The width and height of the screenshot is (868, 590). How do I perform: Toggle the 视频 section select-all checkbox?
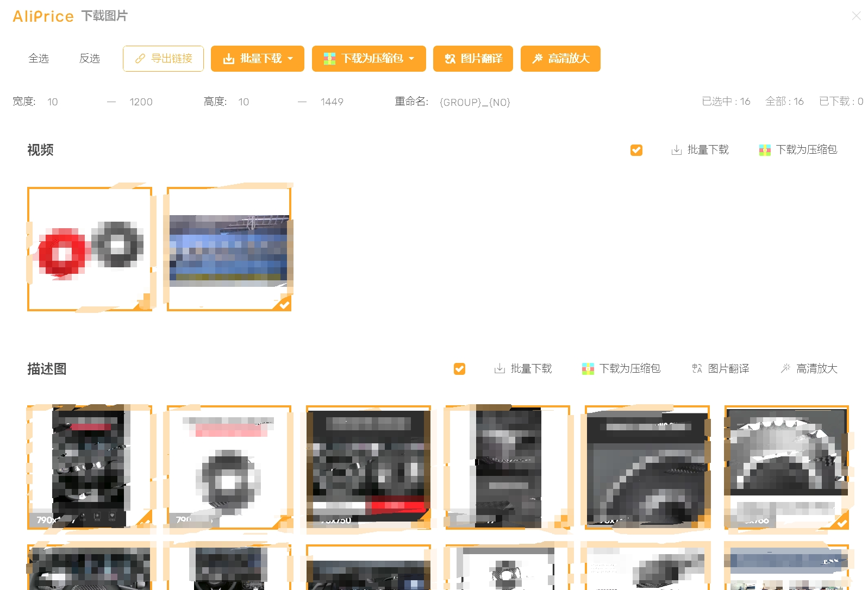[x=636, y=150]
